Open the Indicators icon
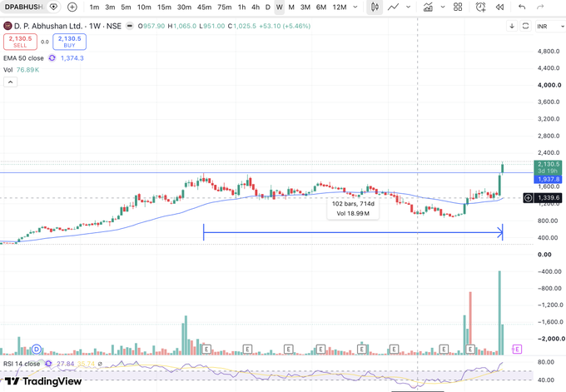Screen dimensions: 566x392 (x=428, y=7)
